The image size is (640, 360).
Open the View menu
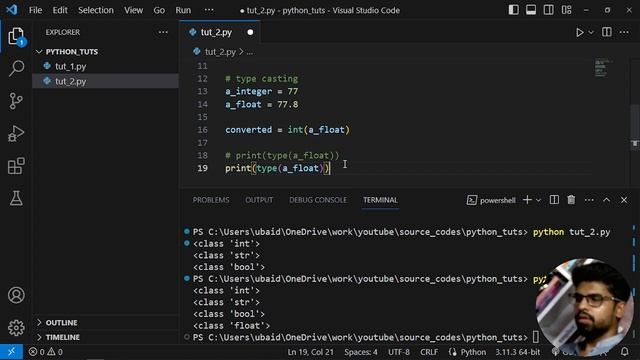(x=133, y=10)
